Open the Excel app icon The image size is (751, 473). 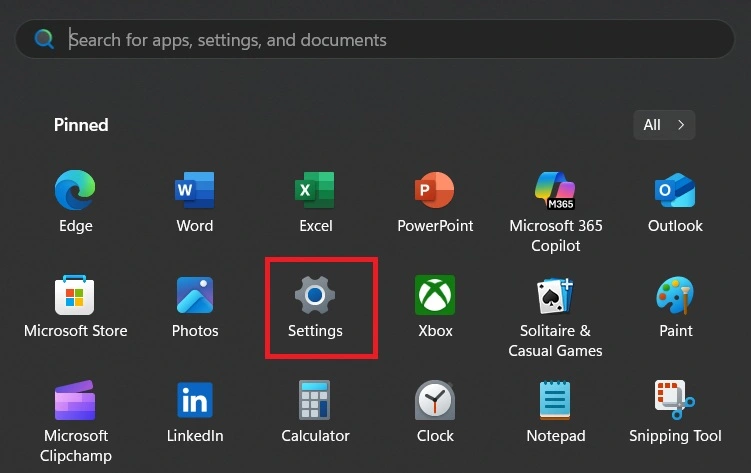(x=315, y=191)
